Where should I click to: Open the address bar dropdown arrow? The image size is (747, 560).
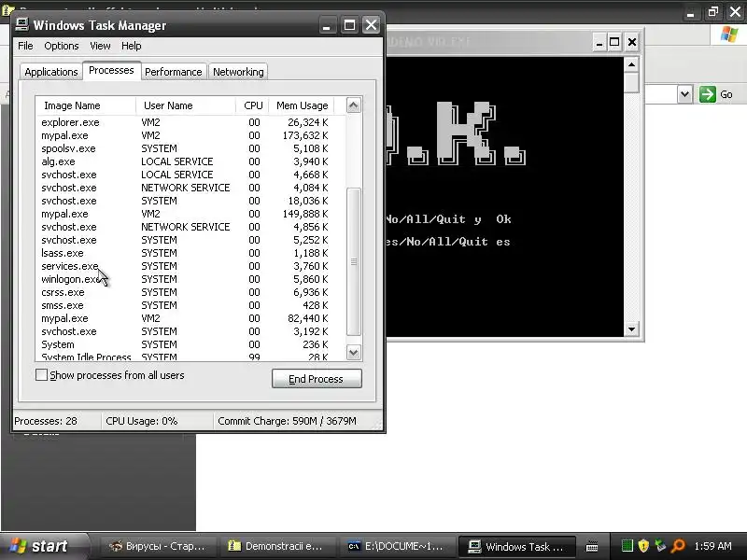click(x=684, y=94)
